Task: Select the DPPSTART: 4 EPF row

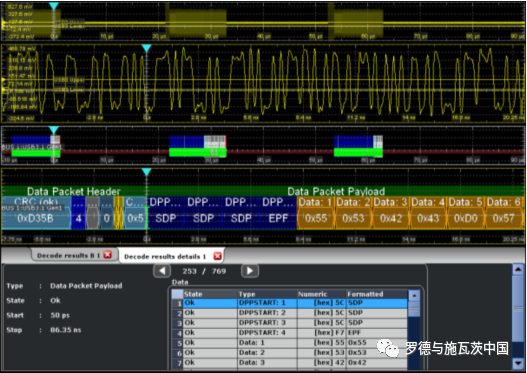Action: (289, 333)
